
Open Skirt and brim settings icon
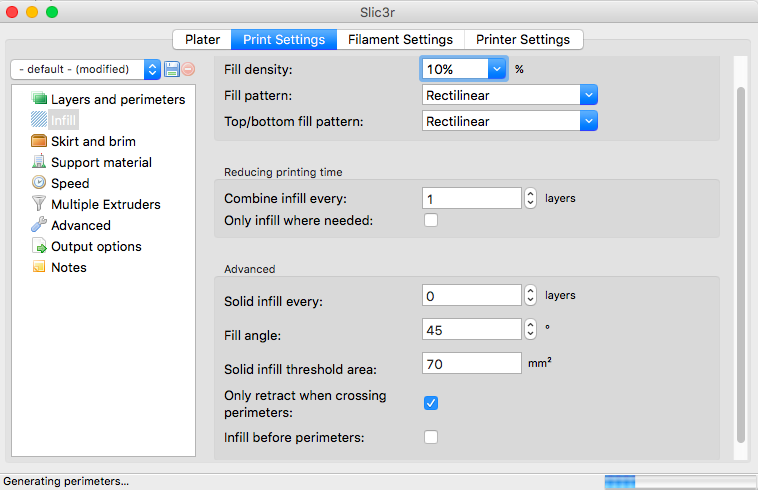pos(39,141)
